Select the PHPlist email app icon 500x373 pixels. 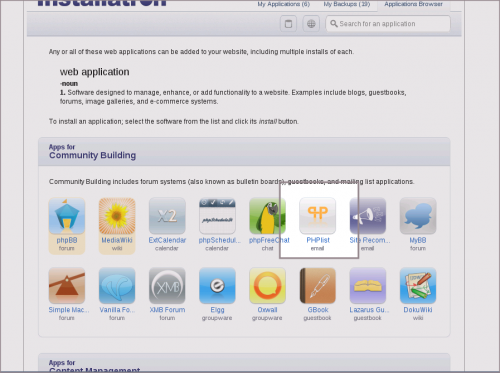(318, 216)
